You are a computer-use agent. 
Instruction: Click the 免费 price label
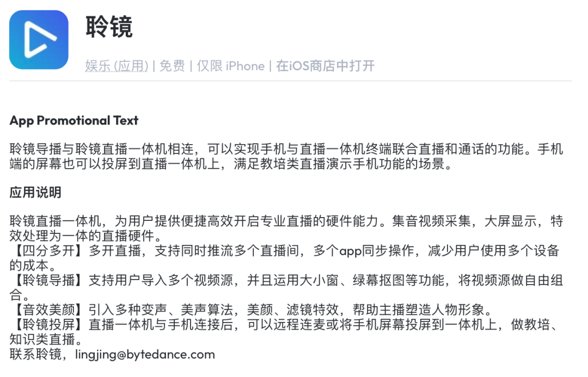tap(172, 66)
